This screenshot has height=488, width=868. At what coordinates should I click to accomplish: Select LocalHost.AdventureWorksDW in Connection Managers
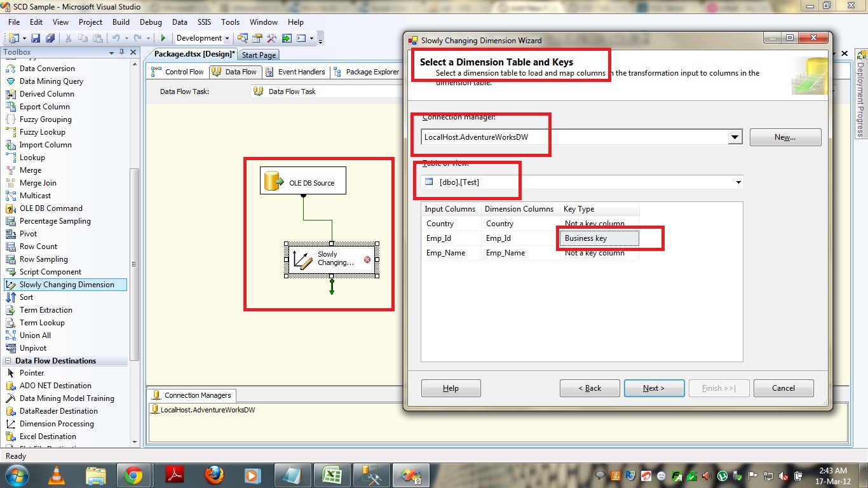[207, 410]
